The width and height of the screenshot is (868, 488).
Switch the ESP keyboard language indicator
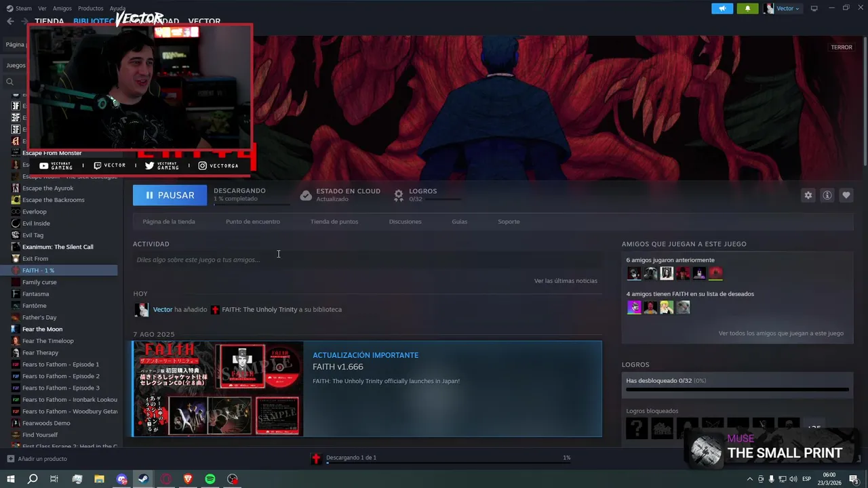(x=807, y=479)
